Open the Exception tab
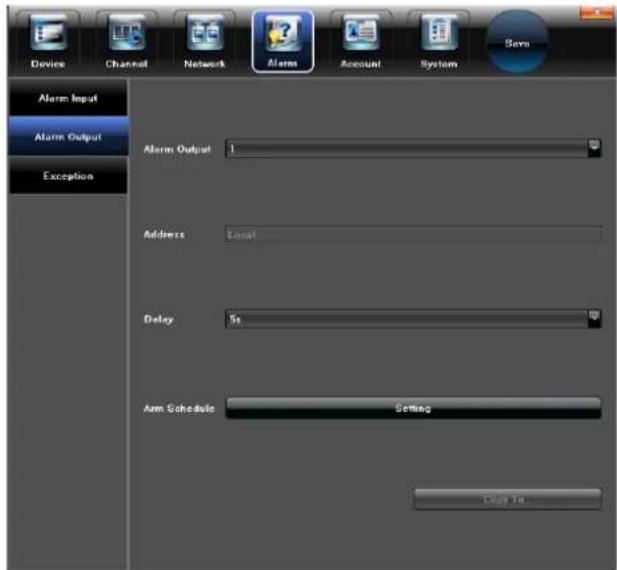The height and width of the screenshot is (570, 617). pyautogui.click(x=68, y=175)
